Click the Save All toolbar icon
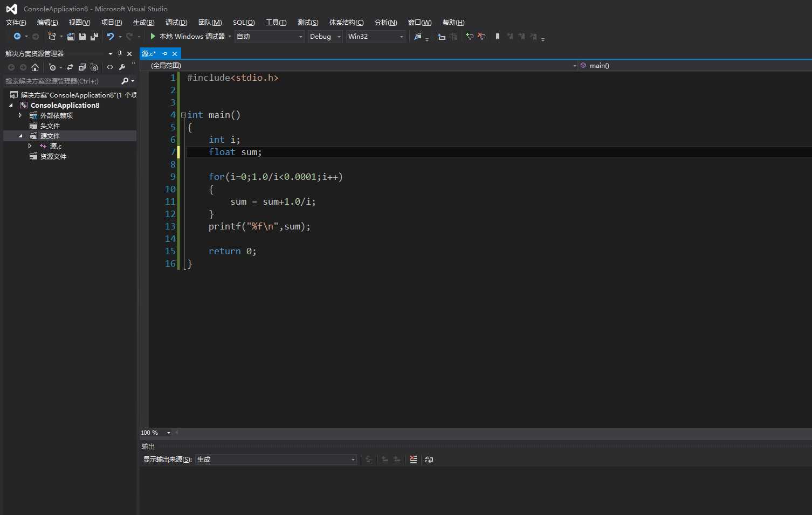Screen dimensions: 812x515 tap(94, 37)
